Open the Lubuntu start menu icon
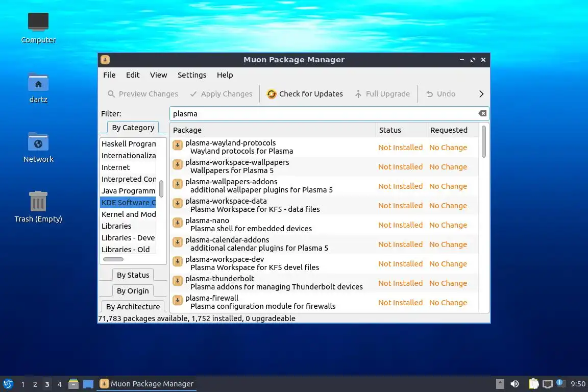The image size is (588, 392). click(x=8, y=384)
